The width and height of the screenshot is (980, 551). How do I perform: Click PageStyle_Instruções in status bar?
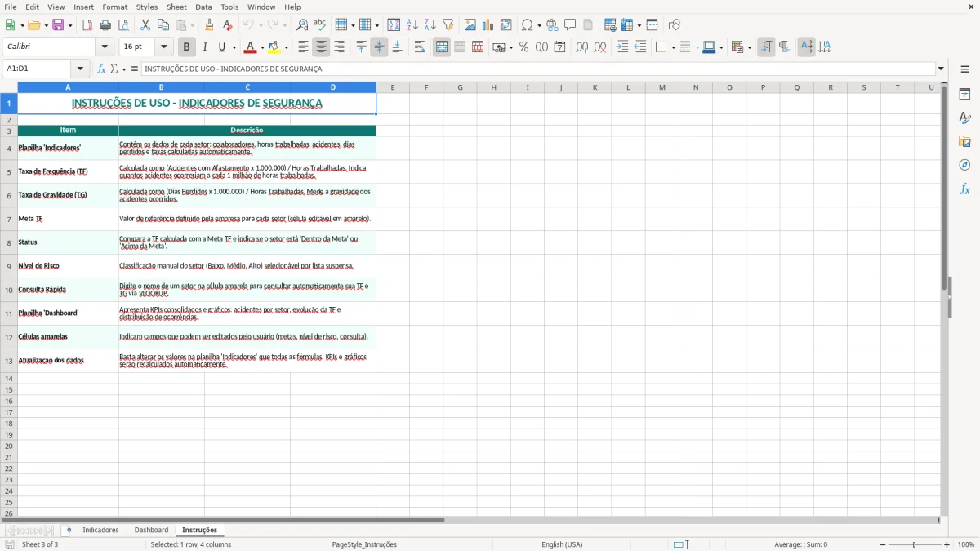pos(364,544)
